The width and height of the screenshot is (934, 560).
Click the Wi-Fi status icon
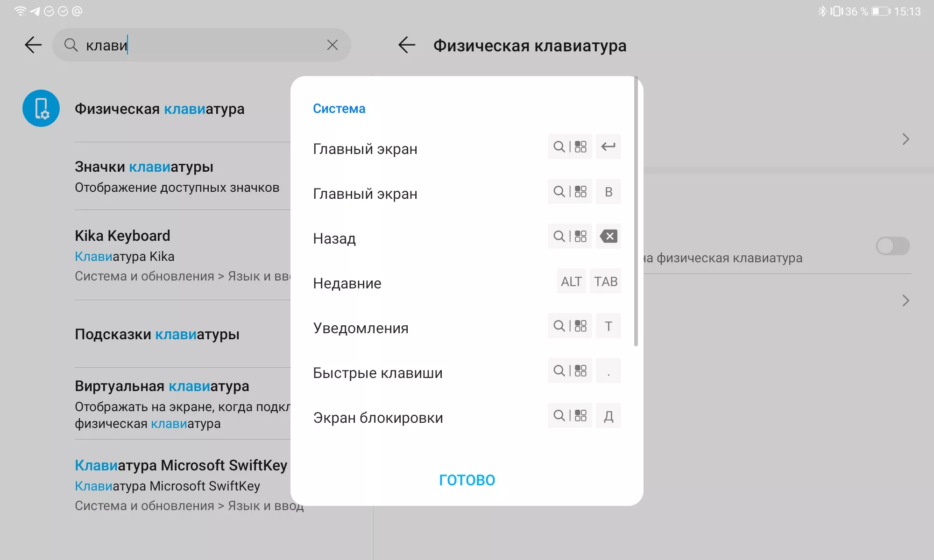click(x=20, y=11)
